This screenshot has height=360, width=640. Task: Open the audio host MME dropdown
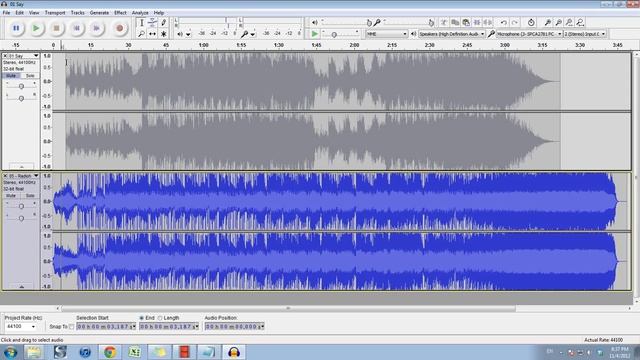click(386, 34)
